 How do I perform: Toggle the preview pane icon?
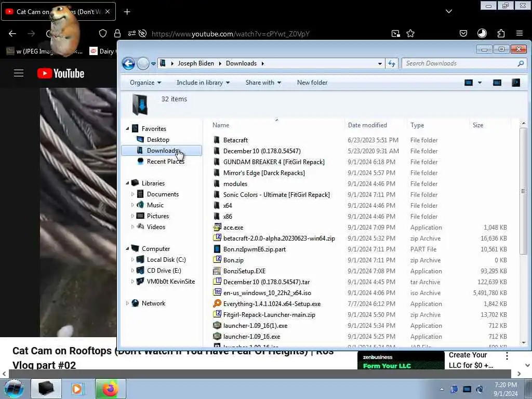pos(497,83)
